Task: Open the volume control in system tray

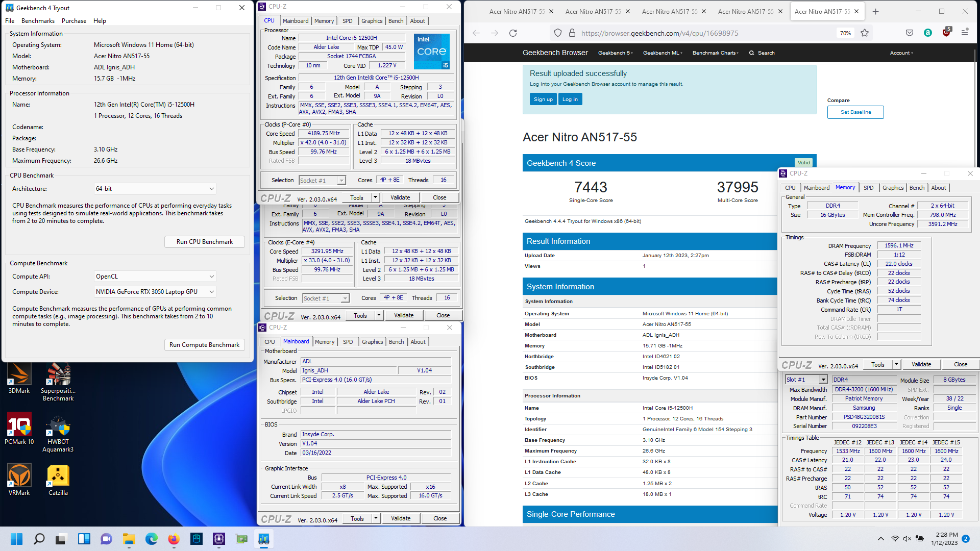Action: 907,539
